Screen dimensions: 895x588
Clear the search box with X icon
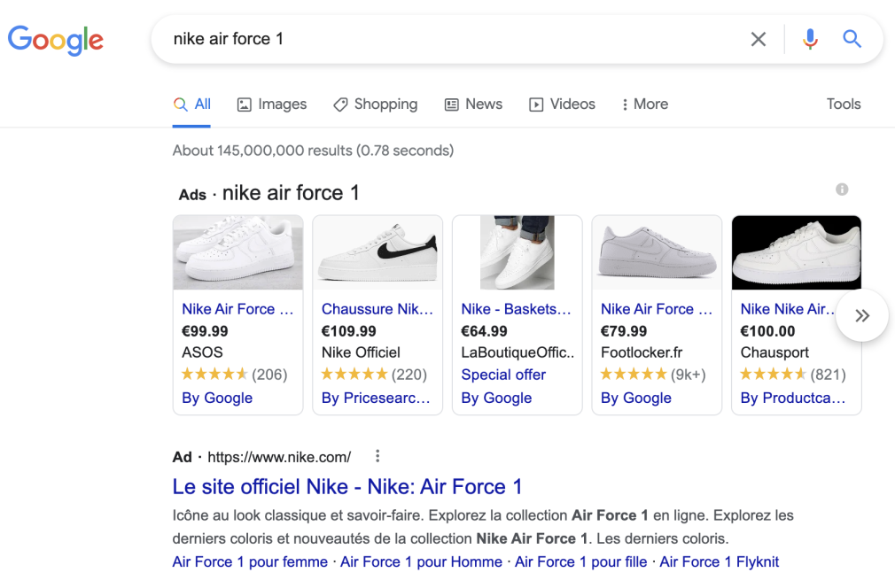tap(758, 39)
